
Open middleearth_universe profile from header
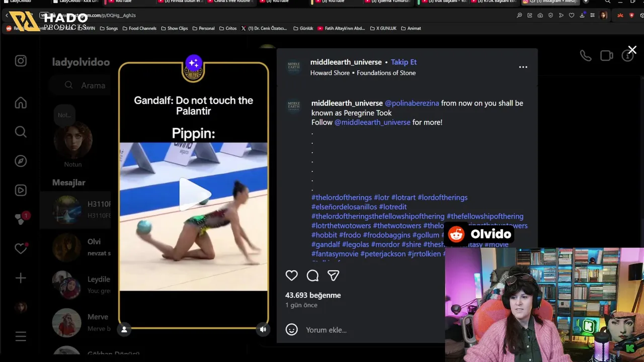click(x=346, y=62)
